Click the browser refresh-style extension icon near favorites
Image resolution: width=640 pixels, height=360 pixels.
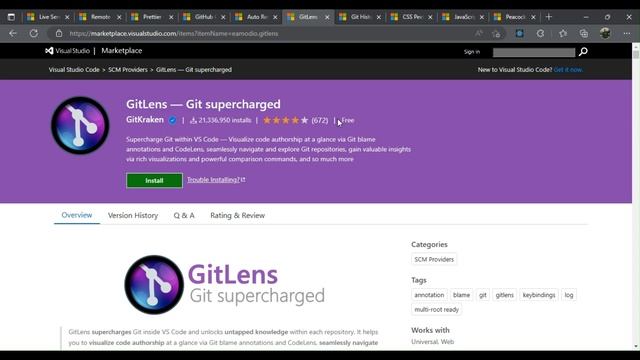coord(540,33)
